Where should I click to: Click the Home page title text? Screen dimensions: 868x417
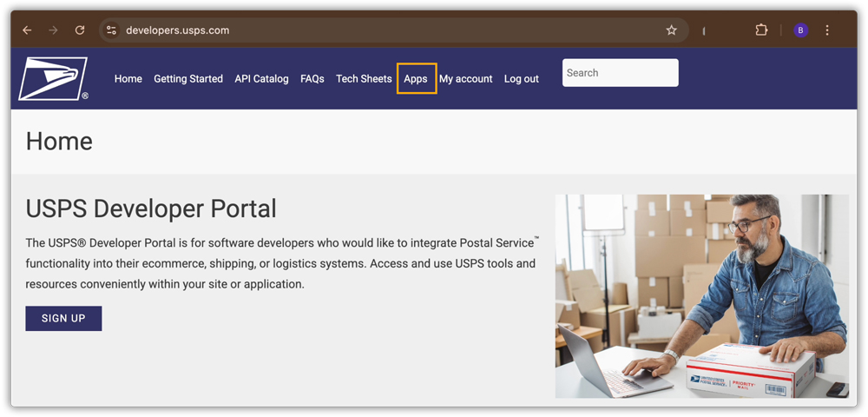point(59,142)
